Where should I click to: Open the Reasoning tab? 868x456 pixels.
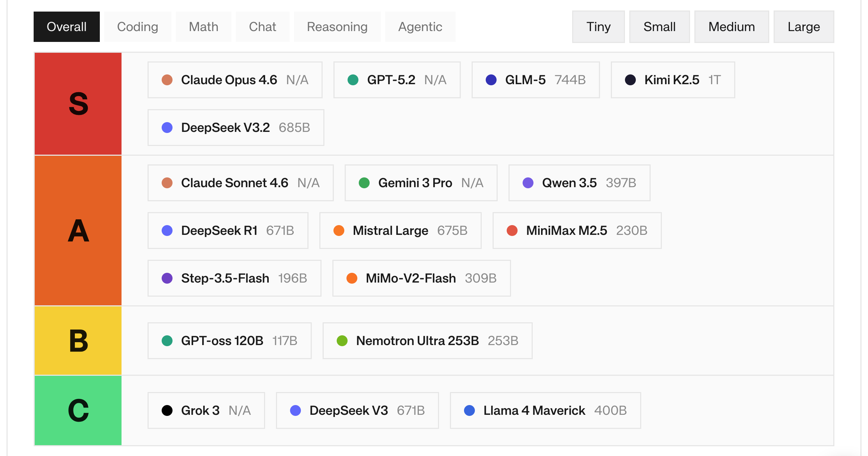tap(337, 27)
